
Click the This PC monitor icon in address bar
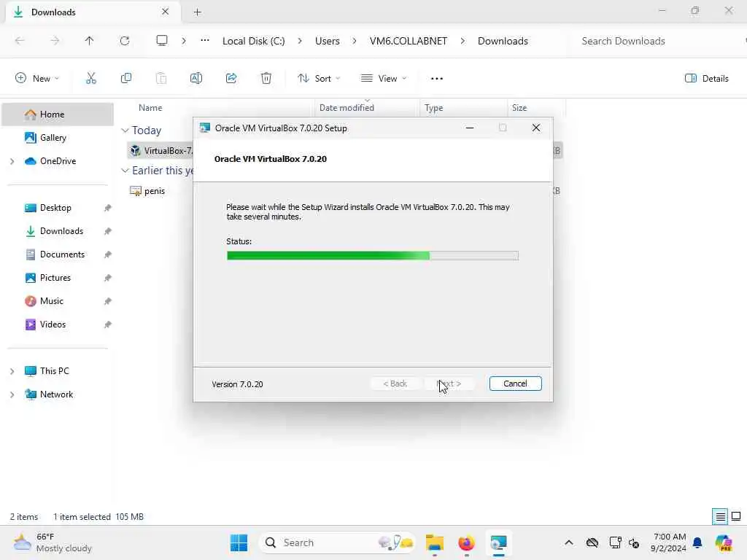[x=162, y=41]
